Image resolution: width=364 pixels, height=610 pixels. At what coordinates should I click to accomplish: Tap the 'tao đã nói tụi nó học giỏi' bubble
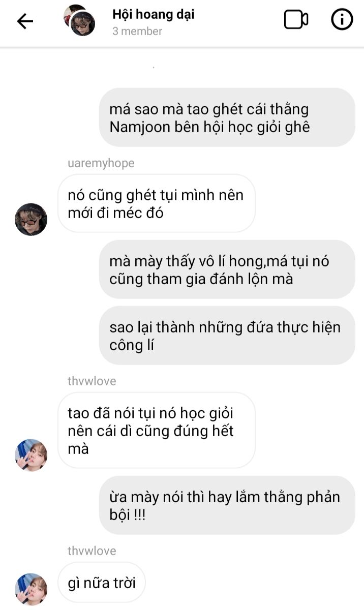[156, 430]
